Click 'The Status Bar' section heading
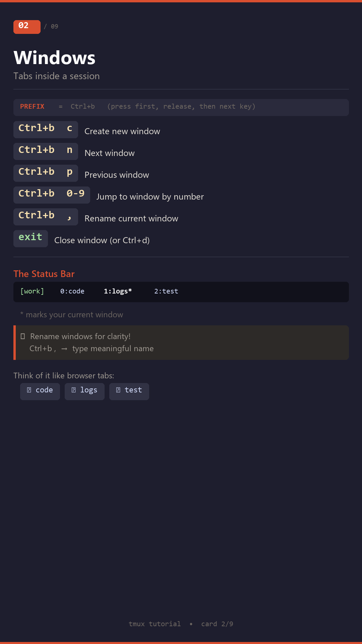The width and height of the screenshot is (362, 644). coord(44,274)
